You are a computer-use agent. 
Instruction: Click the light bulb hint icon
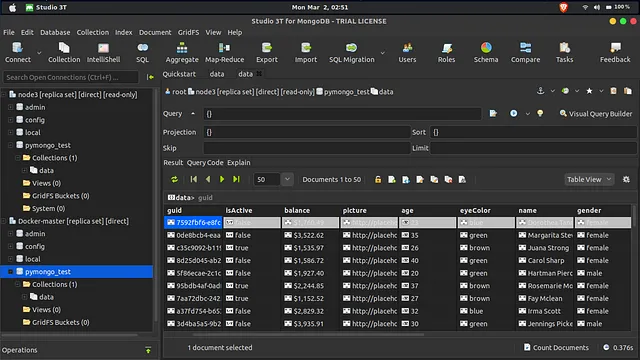click(x=540, y=113)
